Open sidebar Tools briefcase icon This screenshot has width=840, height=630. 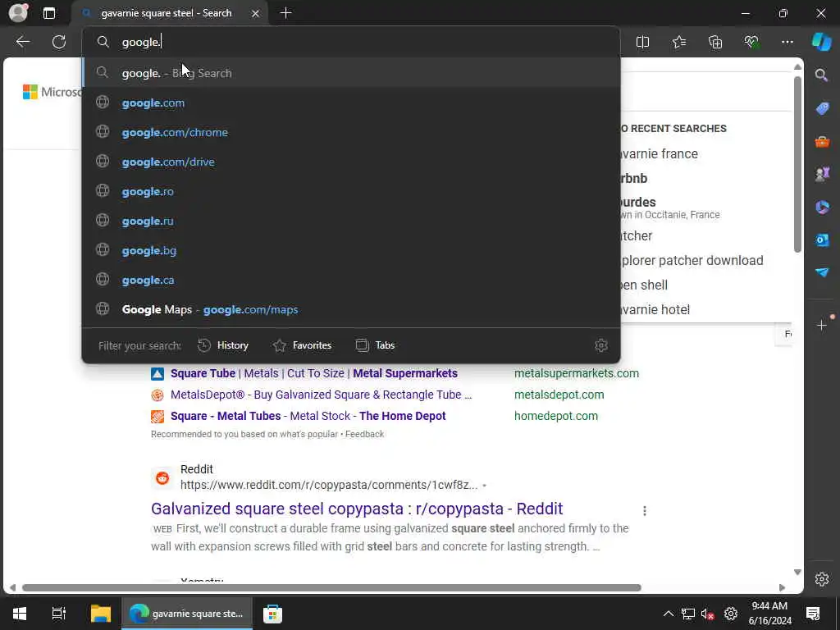[x=822, y=141]
